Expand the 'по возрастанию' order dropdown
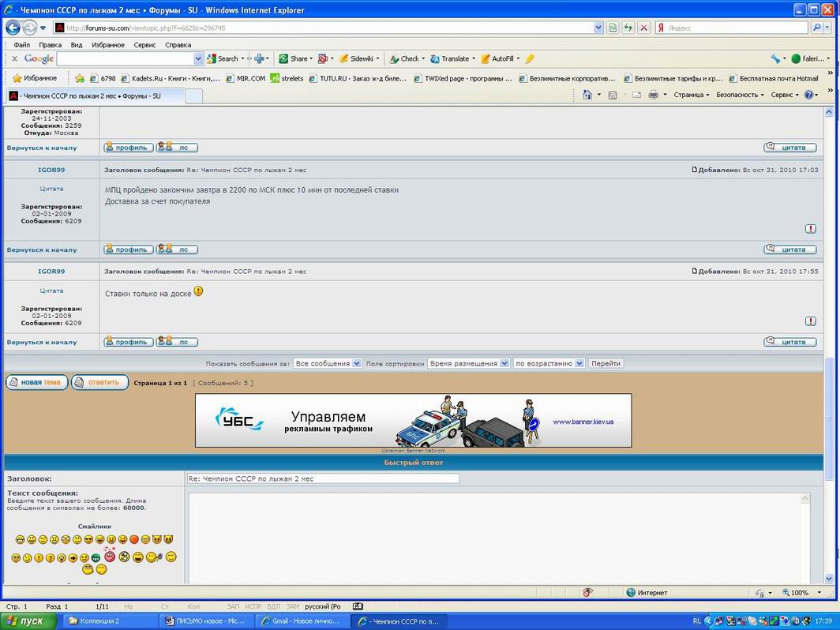Viewport: 840px width, 630px height. coord(548,363)
